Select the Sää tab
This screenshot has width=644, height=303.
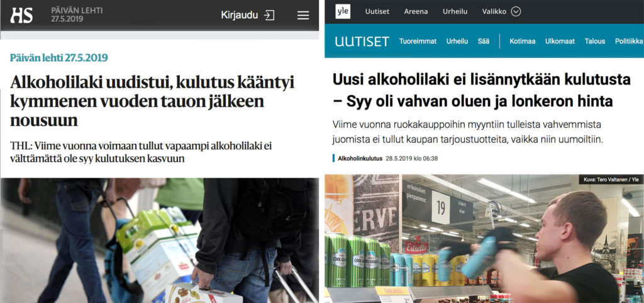[x=484, y=41]
